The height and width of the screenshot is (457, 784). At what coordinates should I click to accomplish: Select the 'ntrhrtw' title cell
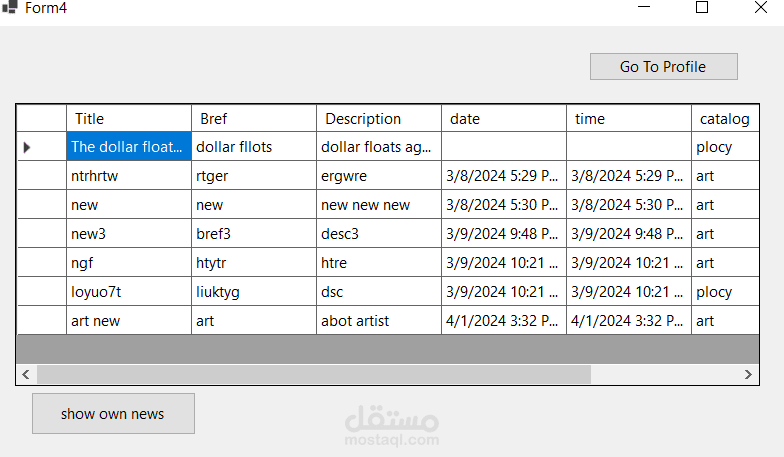click(x=128, y=176)
